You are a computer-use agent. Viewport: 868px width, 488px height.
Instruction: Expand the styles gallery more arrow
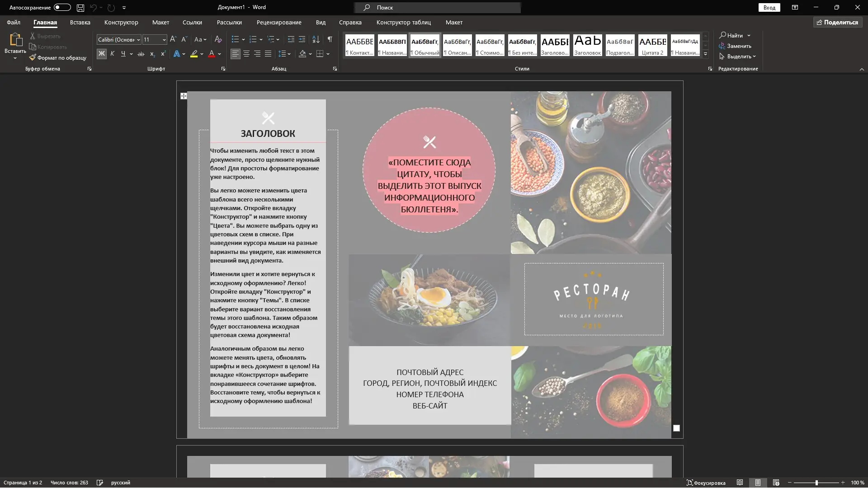click(705, 54)
